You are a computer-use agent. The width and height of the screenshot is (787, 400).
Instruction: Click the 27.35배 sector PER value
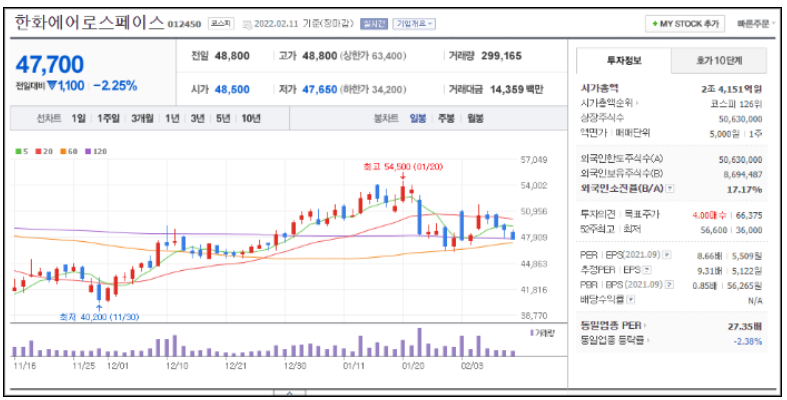[745, 326]
